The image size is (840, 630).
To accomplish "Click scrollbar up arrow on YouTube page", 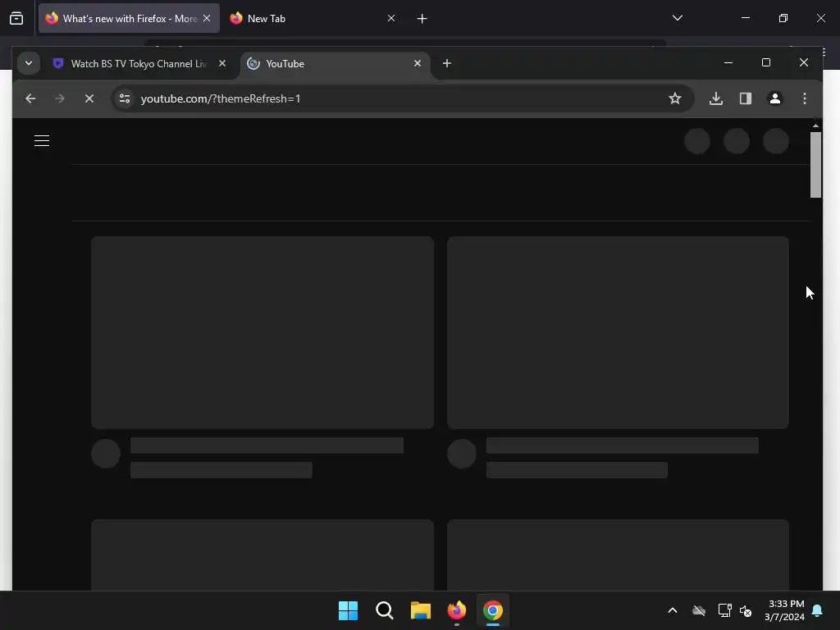I will click(815, 126).
